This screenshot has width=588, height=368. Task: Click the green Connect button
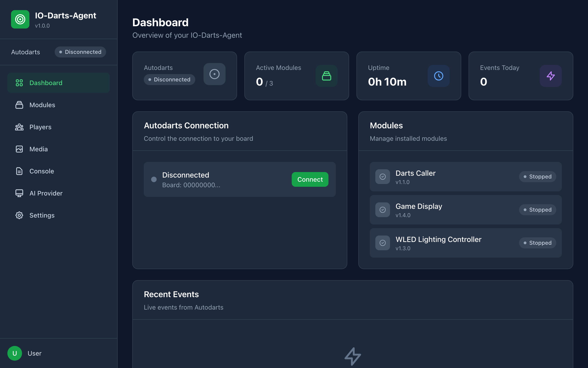310,179
